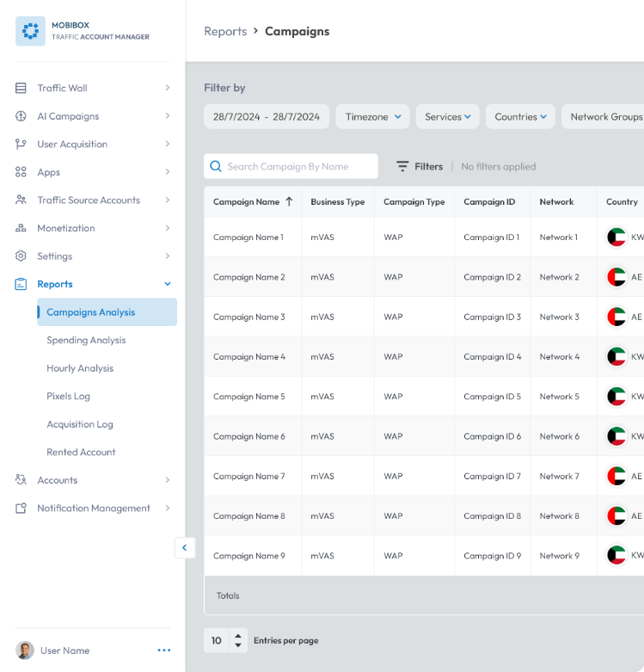The height and width of the screenshot is (672, 644).
Task: Click the User Acquisition branch icon
Action: (21, 144)
